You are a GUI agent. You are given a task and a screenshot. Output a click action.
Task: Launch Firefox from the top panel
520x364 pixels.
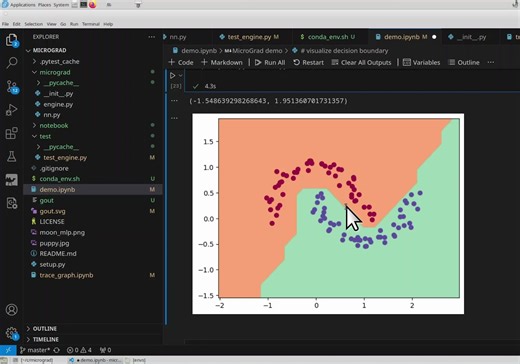93,5
